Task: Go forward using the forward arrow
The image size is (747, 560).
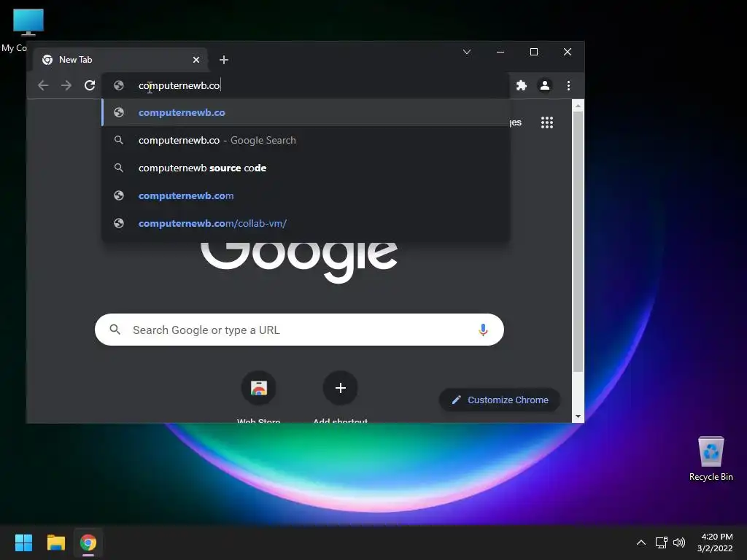Action: [66, 85]
